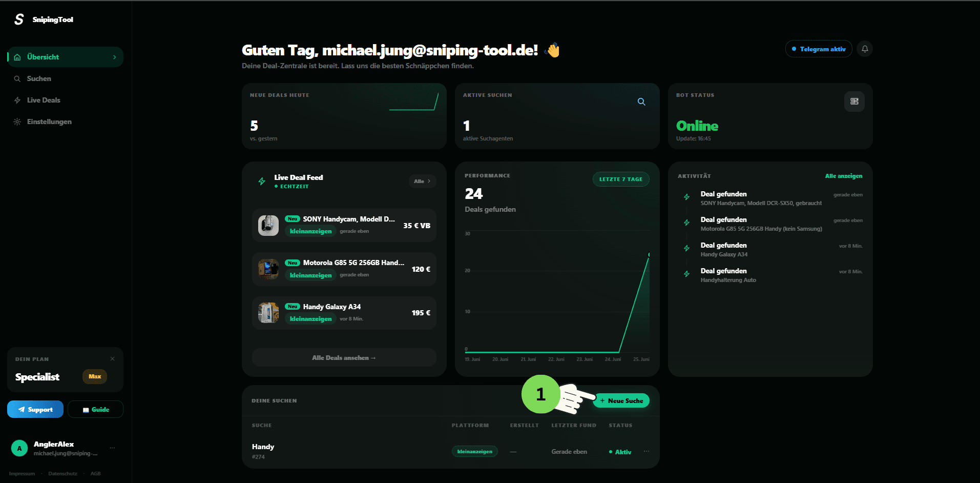Click the Neue Suche button
Screen dimensions: 980x483
coord(621,400)
